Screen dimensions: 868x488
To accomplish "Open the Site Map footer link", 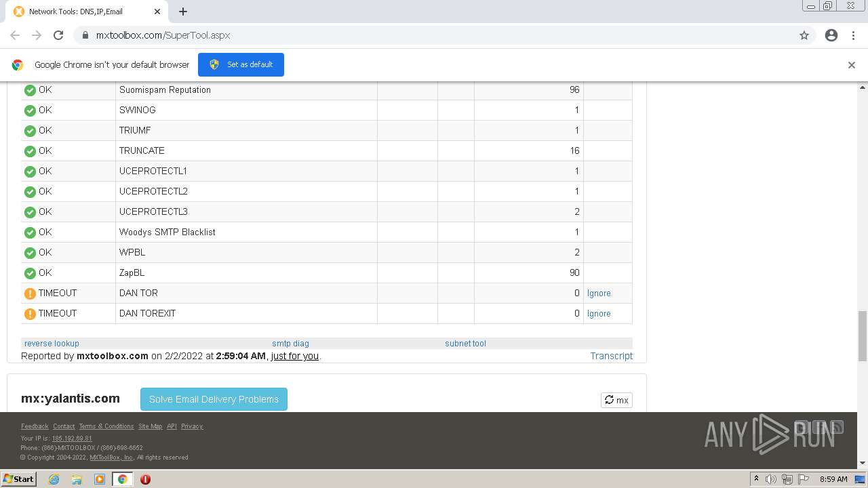I will pyautogui.click(x=150, y=426).
